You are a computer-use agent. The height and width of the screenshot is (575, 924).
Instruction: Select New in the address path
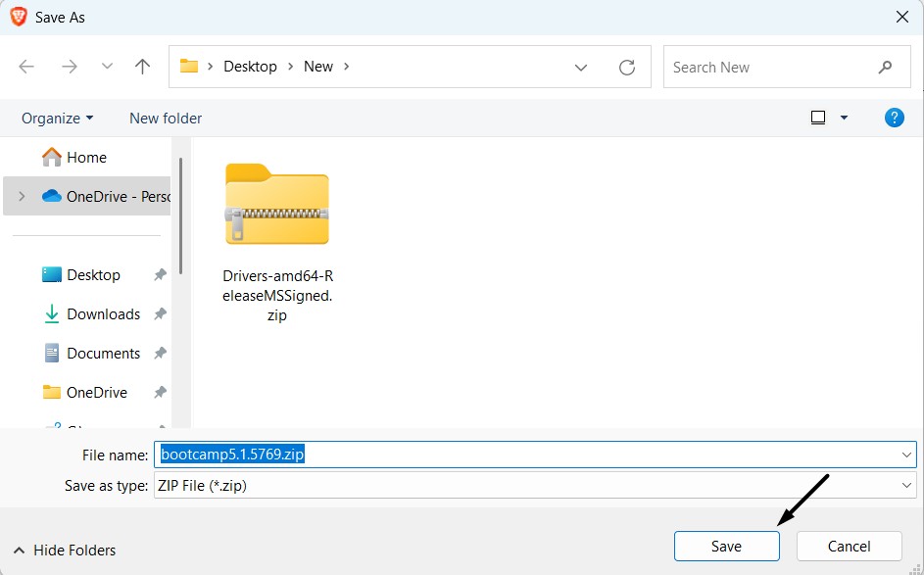(318, 67)
